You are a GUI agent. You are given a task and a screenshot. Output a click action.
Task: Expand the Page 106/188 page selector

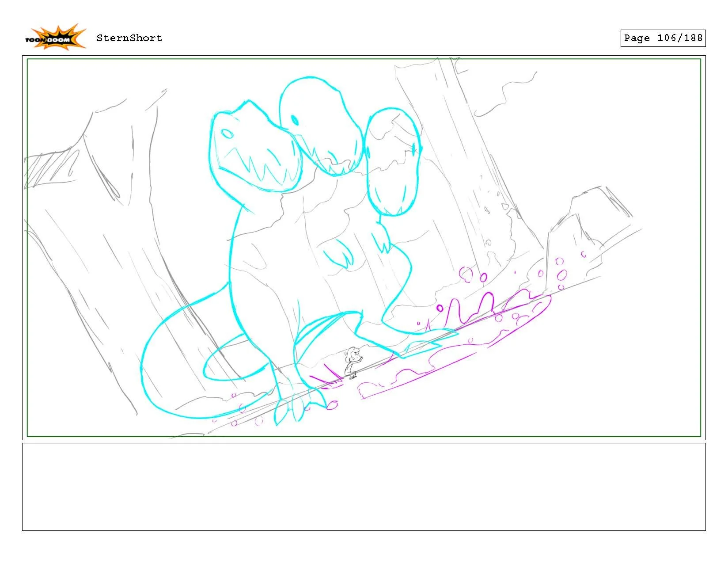[663, 38]
